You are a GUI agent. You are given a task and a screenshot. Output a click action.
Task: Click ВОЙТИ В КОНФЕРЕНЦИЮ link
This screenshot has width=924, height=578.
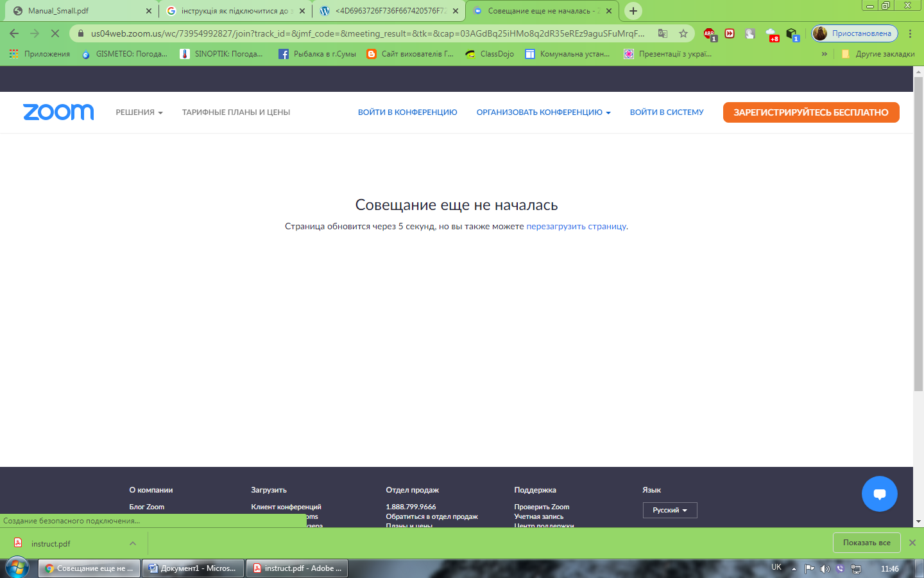pyautogui.click(x=407, y=112)
